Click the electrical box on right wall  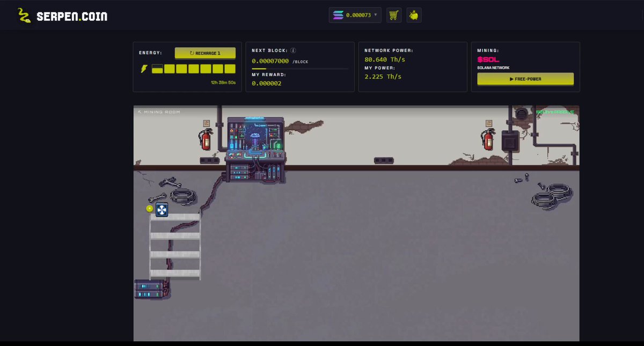tap(510, 141)
